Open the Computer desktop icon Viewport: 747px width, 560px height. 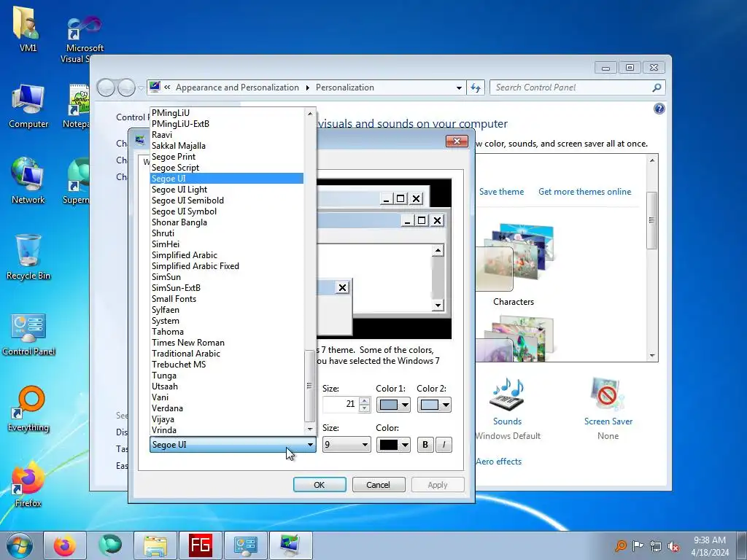click(28, 106)
